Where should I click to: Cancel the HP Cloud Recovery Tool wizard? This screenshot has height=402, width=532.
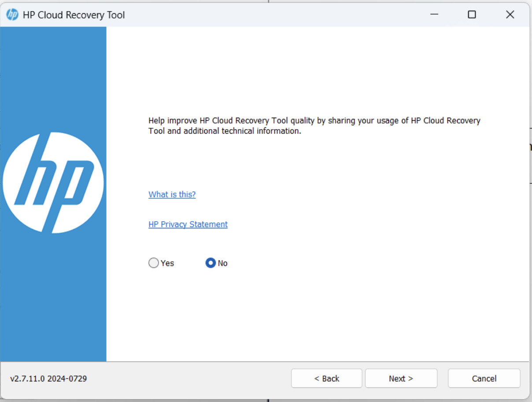coord(484,378)
